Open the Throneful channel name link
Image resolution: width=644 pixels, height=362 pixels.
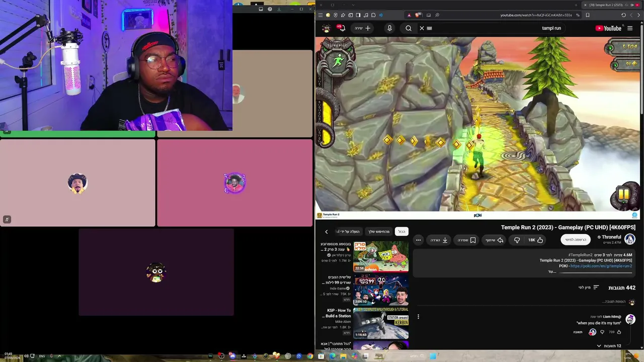611,237
